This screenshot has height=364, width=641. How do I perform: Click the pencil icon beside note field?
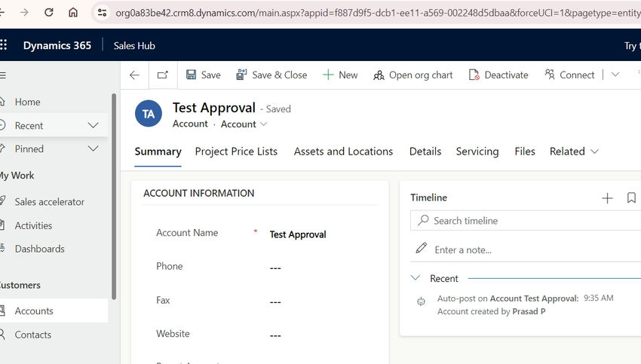(422, 248)
